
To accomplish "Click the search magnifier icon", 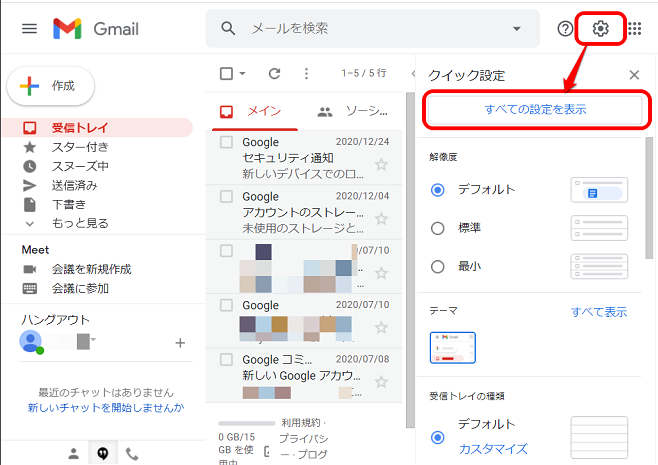I will click(x=228, y=29).
